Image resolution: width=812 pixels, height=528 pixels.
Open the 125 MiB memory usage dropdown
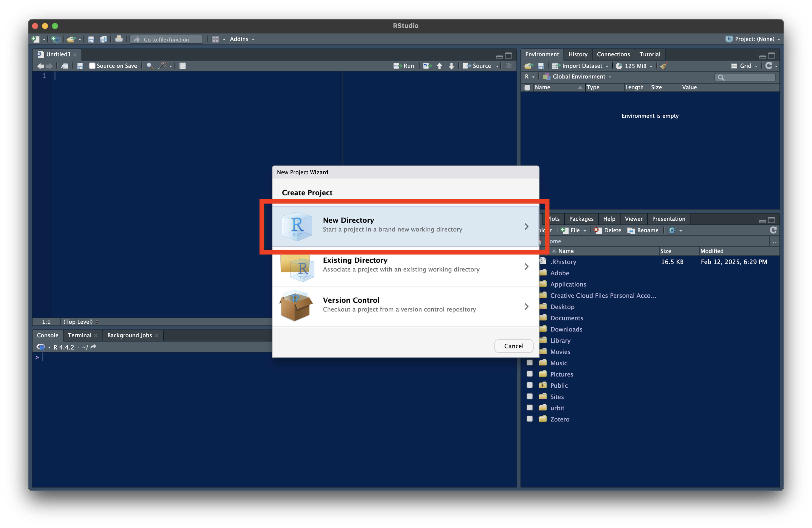634,66
